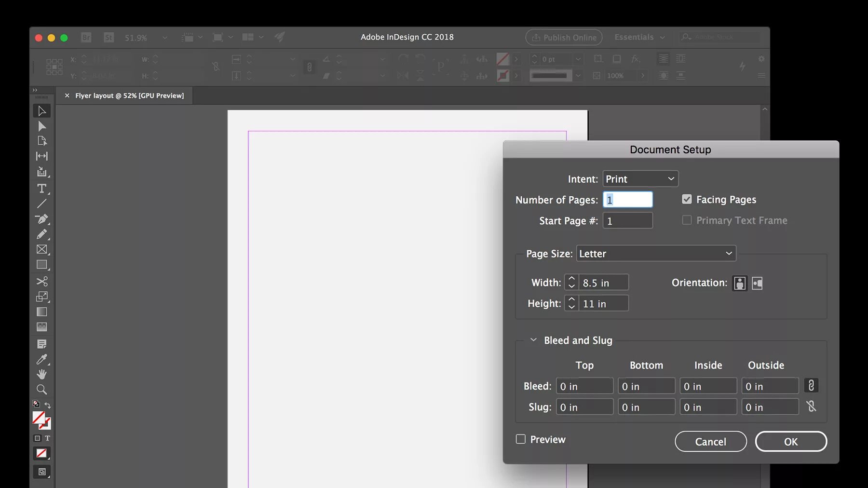Select landscape orientation icon

point(757,283)
